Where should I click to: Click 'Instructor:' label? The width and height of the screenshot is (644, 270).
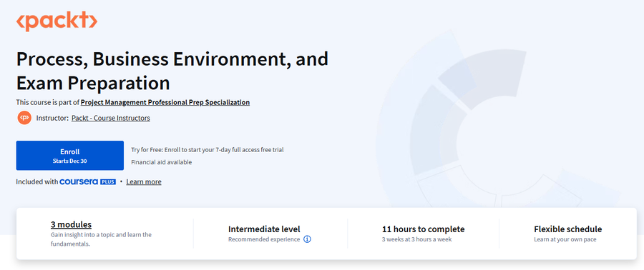click(x=52, y=118)
